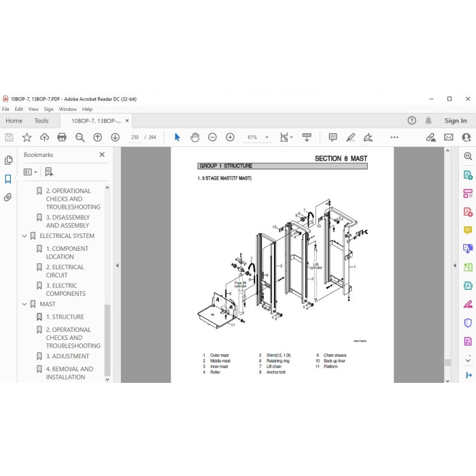Close the Bookmarks panel

(x=102, y=154)
